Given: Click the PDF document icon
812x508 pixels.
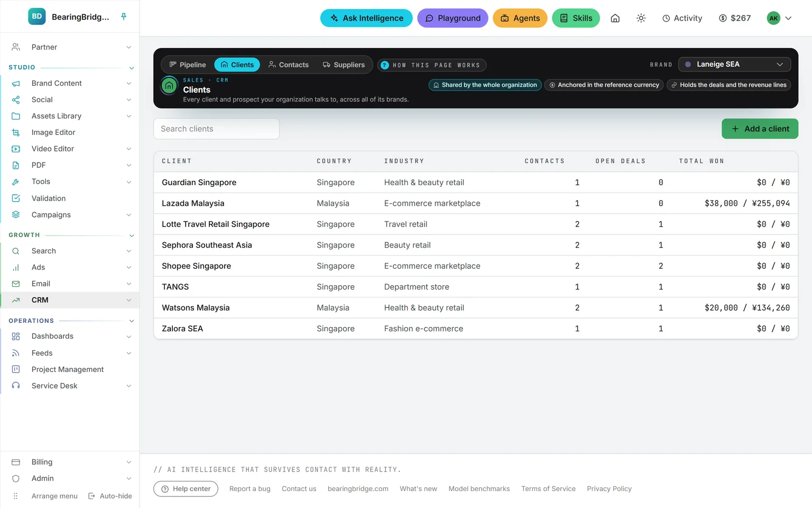Looking at the screenshot, I should pyautogui.click(x=16, y=165).
